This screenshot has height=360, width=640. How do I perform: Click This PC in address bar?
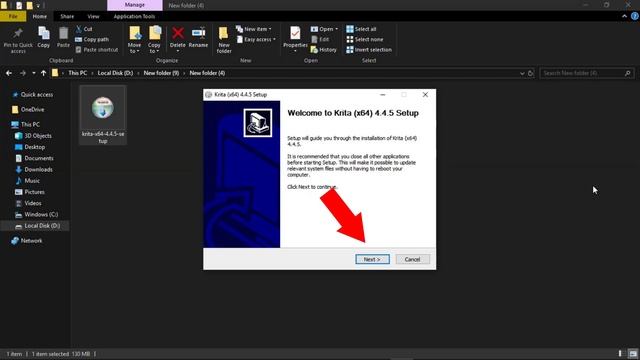pos(78,73)
